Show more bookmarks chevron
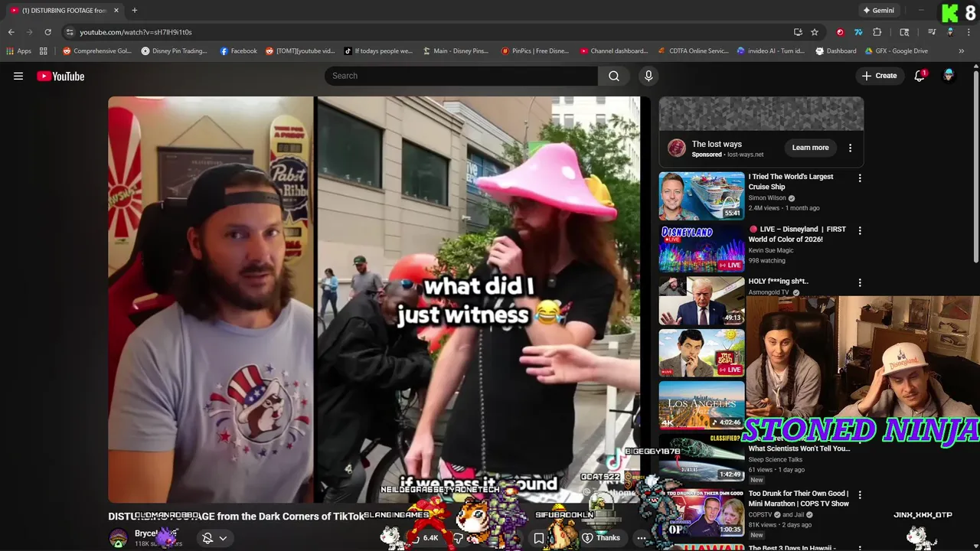The width and height of the screenshot is (980, 551). [x=961, y=51]
